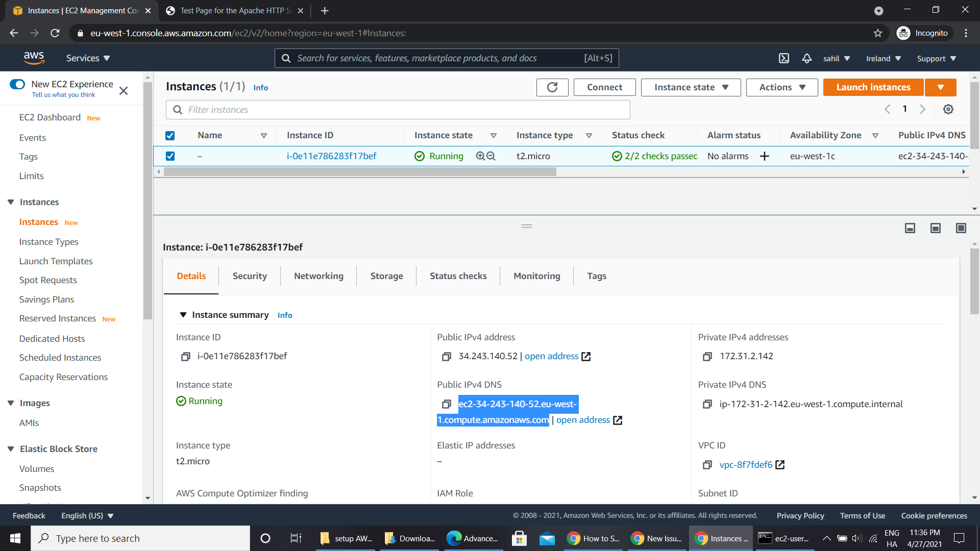980x551 pixels.
Task: Maximize the details pane to full screen
Action: [x=961, y=228]
